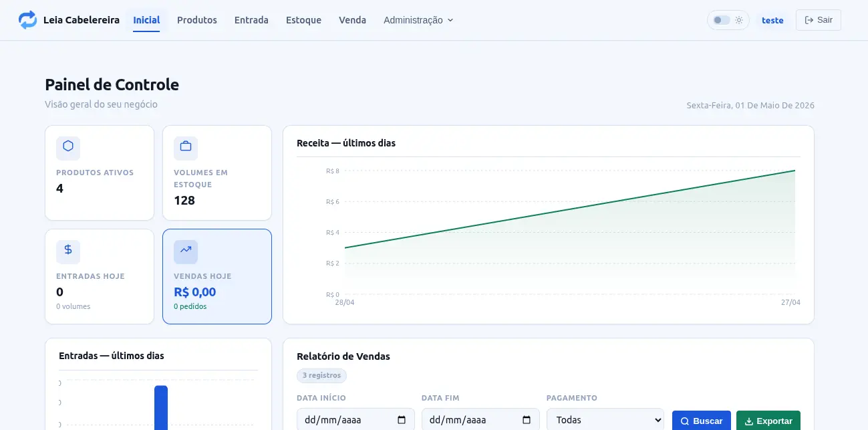The image size is (868, 430).
Task: Click the sun icon beside theme switch
Action: [x=739, y=20]
